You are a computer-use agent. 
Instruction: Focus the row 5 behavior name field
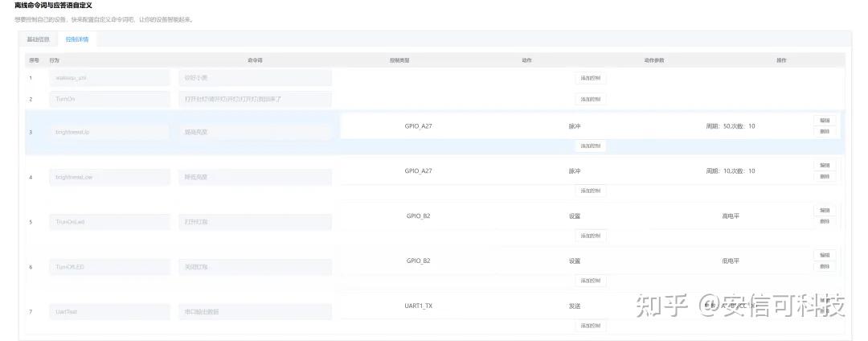click(x=109, y=222)
